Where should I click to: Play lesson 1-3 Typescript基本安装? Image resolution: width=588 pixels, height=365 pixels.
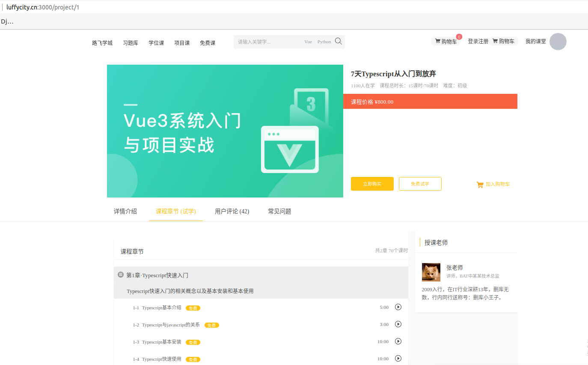[398, 341]
